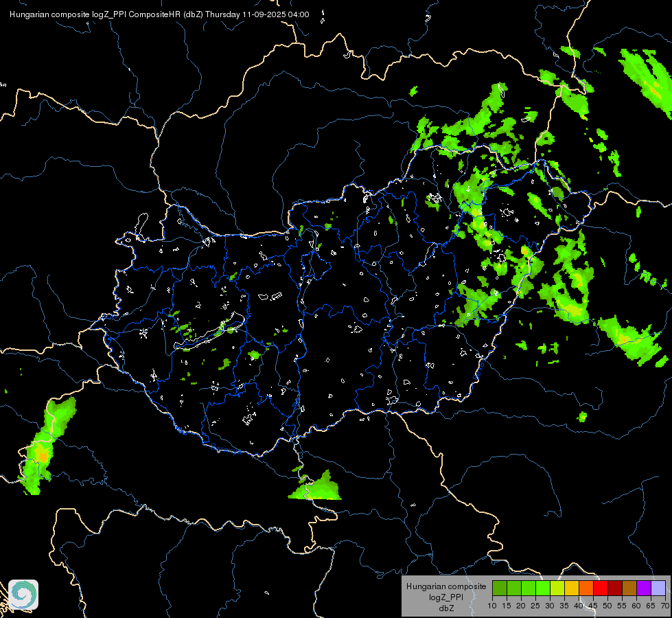Select the 45-50 dBZ bright red swatch
The width and height of the screenshot is (672, 618).
pyautogui.click(x=601, y=588)
